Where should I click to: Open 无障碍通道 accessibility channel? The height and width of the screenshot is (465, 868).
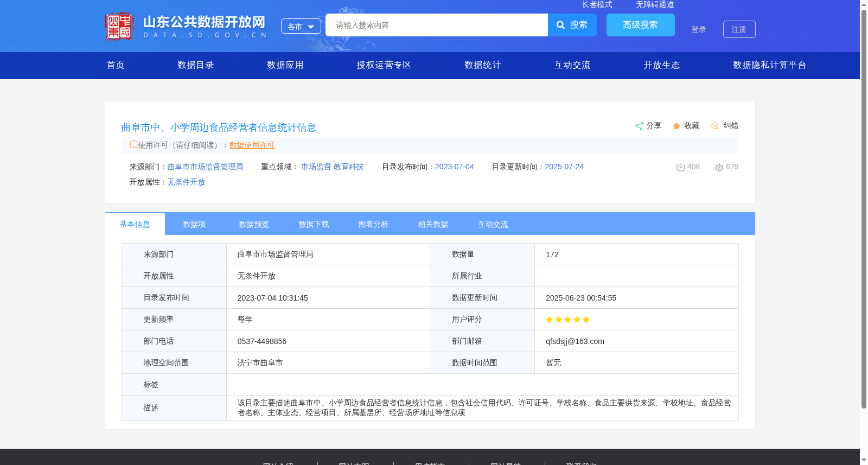[x=655, y=4]
